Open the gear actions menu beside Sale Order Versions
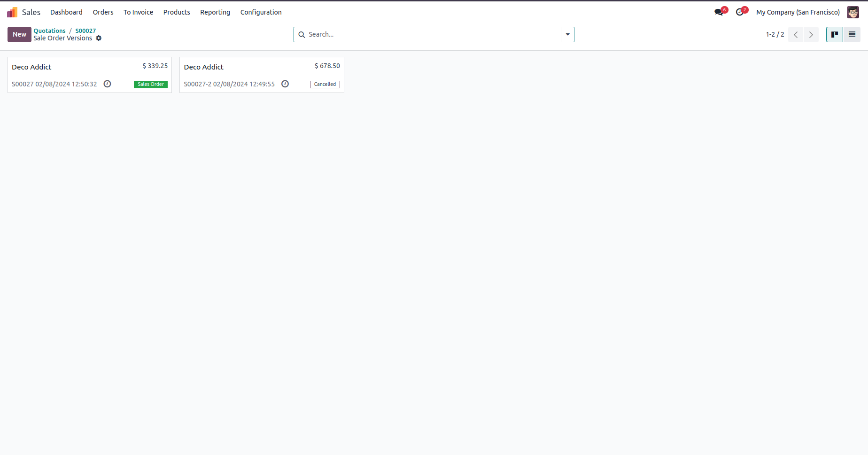This screenshot has height=455, width=868. point(99,38)
